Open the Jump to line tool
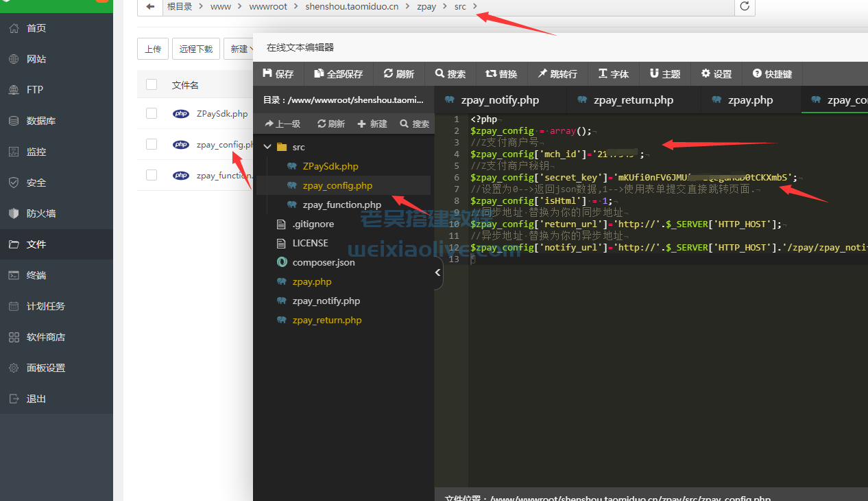This screenshot has height=501, width=868. (542, 73)
